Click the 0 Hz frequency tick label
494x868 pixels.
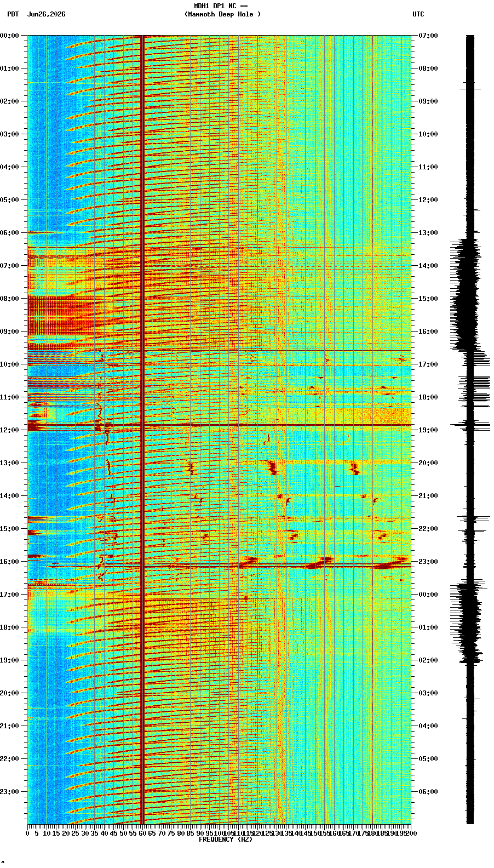(27, 833)
